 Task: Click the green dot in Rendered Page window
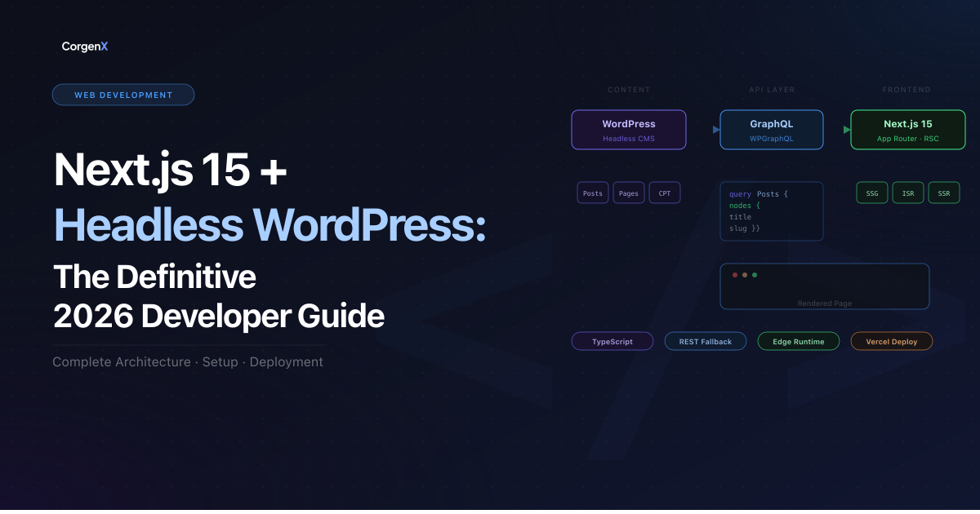click(x=755, y=275)
